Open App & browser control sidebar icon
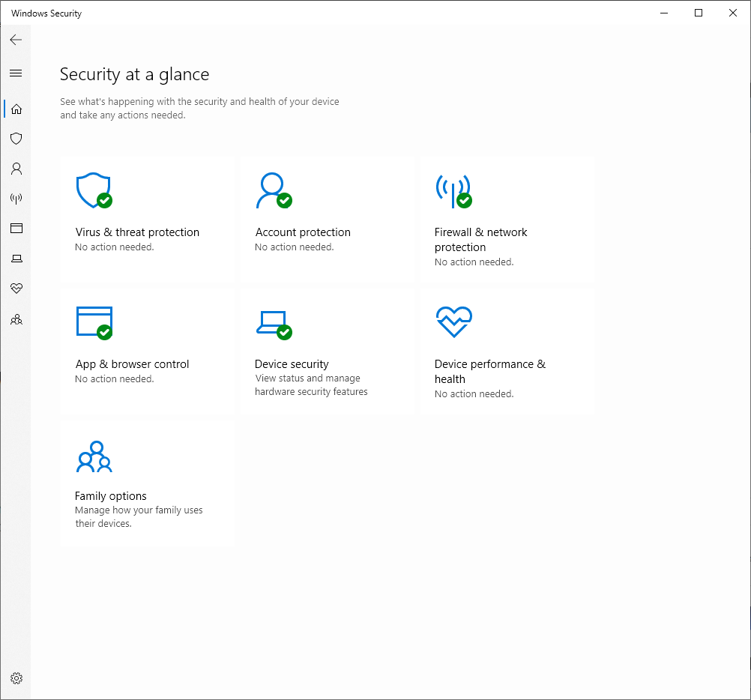This screenshot has width=751, height=700. click(x=16, y=228)
